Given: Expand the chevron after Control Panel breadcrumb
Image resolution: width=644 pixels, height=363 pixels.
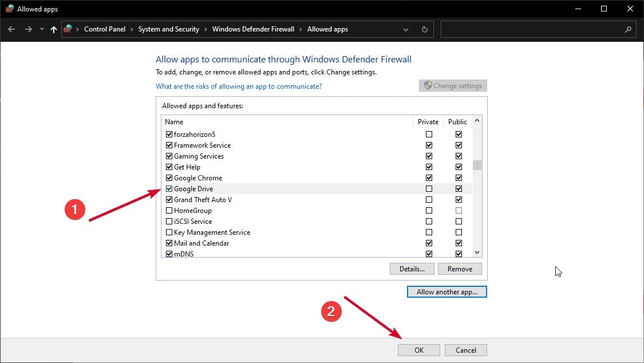Looking at the screenshot, I should click(132, 29).
